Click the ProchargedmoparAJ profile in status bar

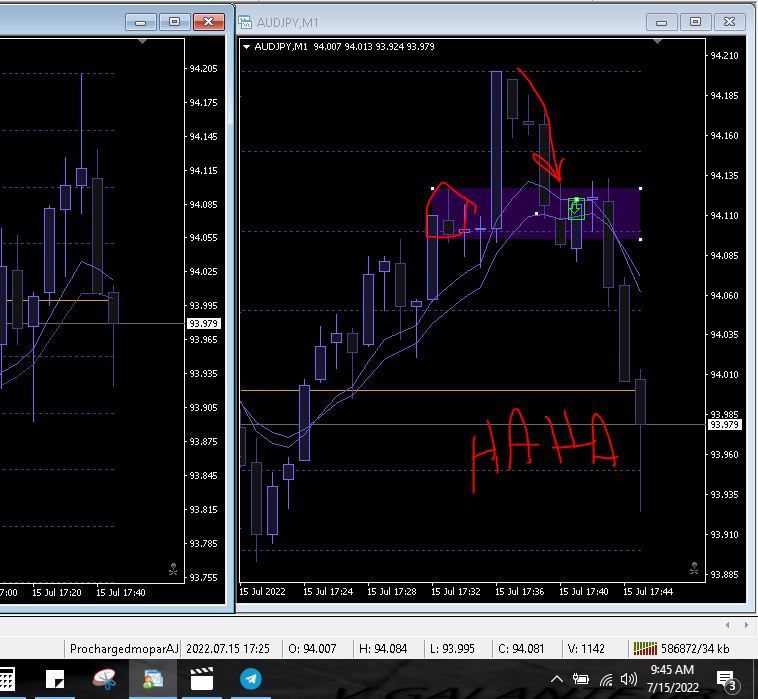(124, 648)
